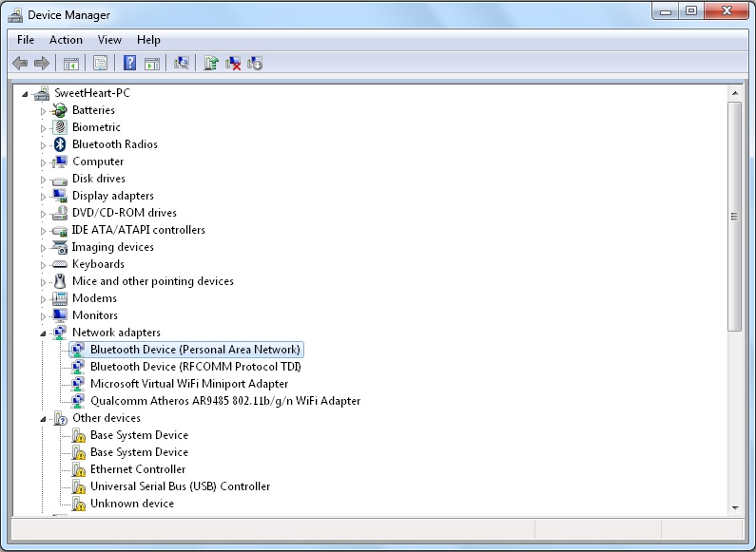Click the vertical scrollbar thumb
The height and width of the screenshot is (552, 756).
735,217
